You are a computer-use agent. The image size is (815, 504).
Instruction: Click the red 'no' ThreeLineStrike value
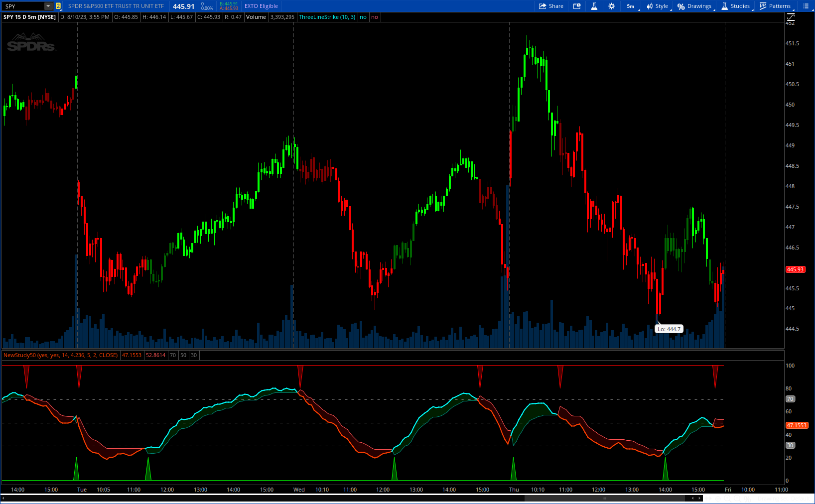pyautogui.click(x=375, y=17)
